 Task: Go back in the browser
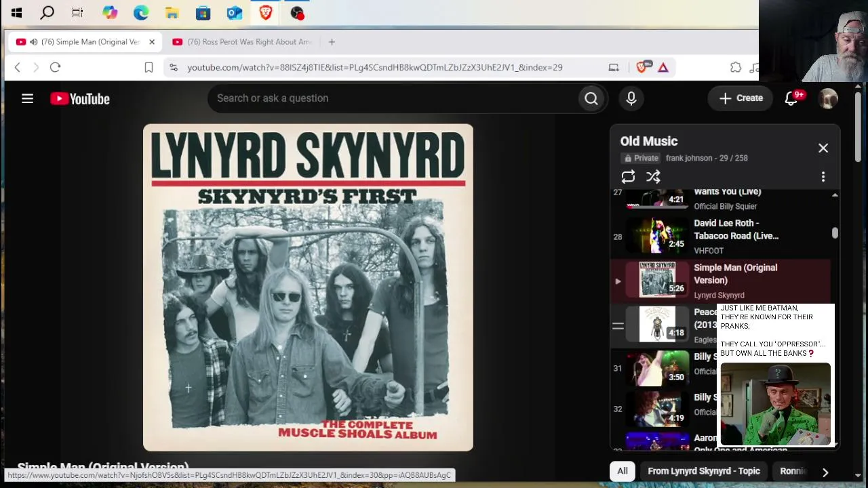click(x=18, y=67)
